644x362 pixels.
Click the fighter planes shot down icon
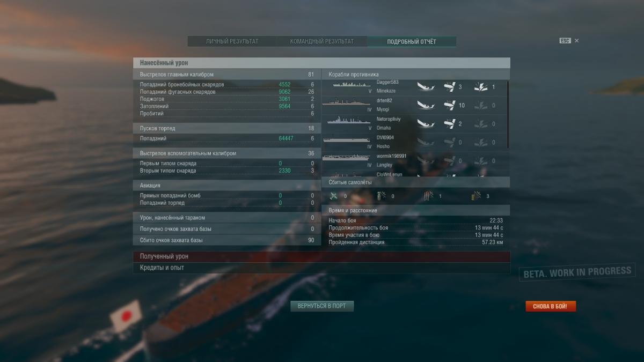tap(334, 196)
